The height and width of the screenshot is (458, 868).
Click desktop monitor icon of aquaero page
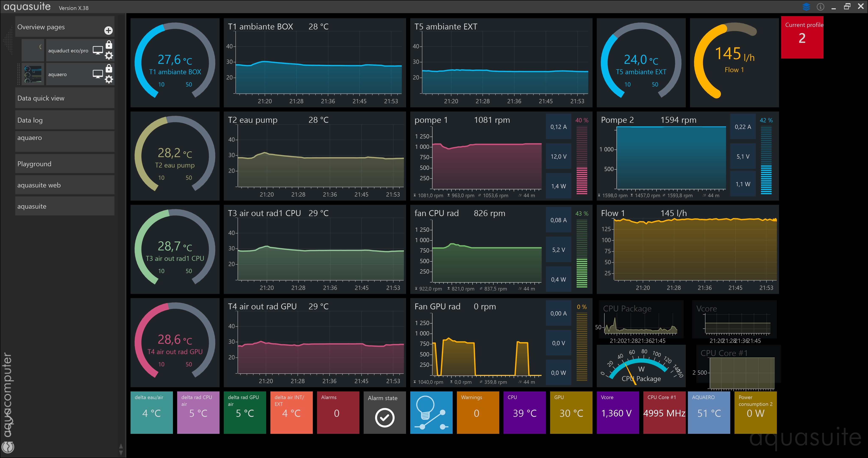[x=98, y=74]
